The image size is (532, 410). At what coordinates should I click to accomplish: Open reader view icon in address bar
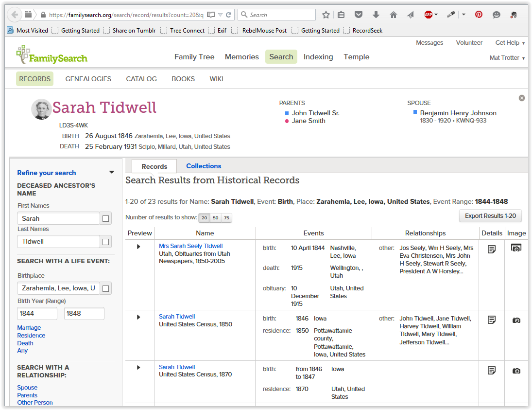[x=211, y=15]
